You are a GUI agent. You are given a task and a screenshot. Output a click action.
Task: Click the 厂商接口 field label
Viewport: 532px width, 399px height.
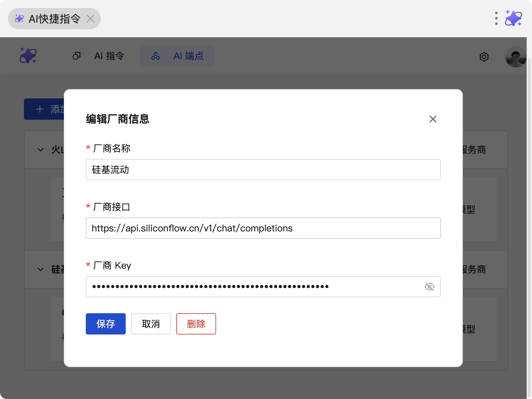(112, 207)
